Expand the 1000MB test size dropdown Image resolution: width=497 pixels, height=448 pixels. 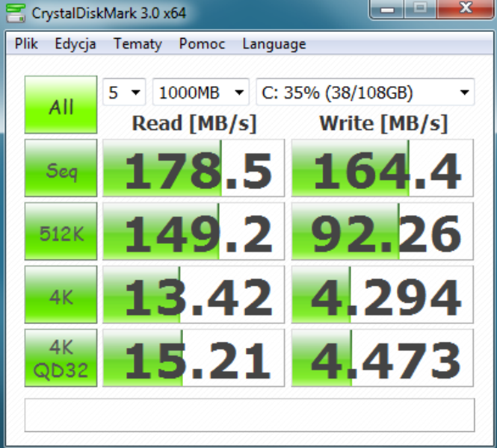pyautogui.click(x=201, y=92)
